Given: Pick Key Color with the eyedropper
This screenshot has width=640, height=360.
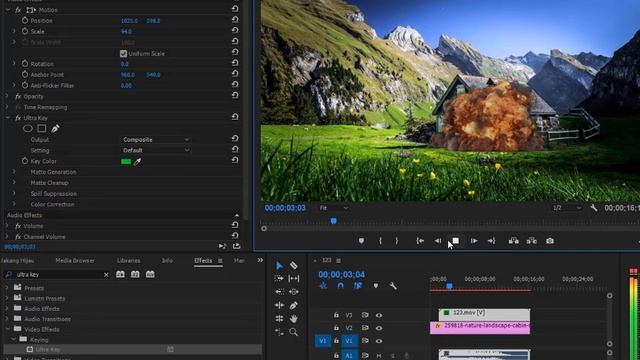Looking at the screenshot, I should (x=138, y=162).
